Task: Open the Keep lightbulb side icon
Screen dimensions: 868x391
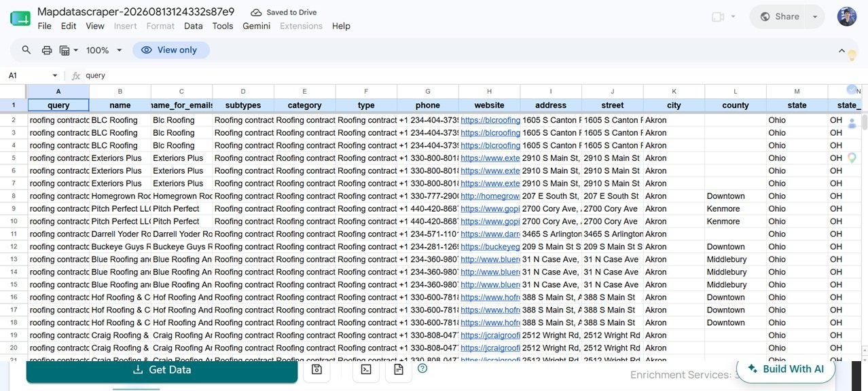Action: coord(852,56)
